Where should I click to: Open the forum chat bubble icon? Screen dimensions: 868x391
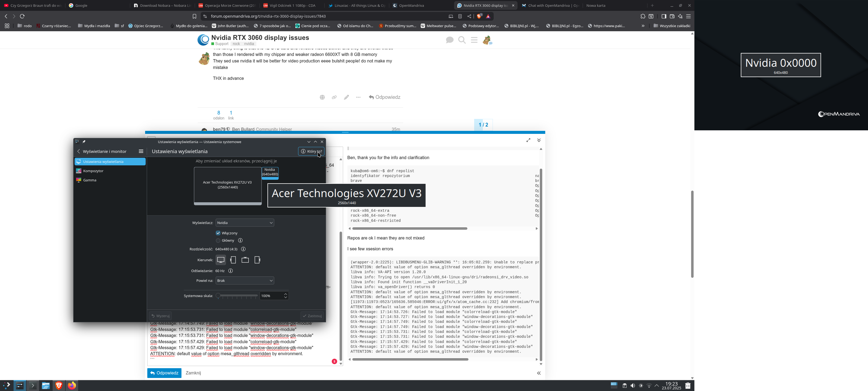[x=449, y=40]
